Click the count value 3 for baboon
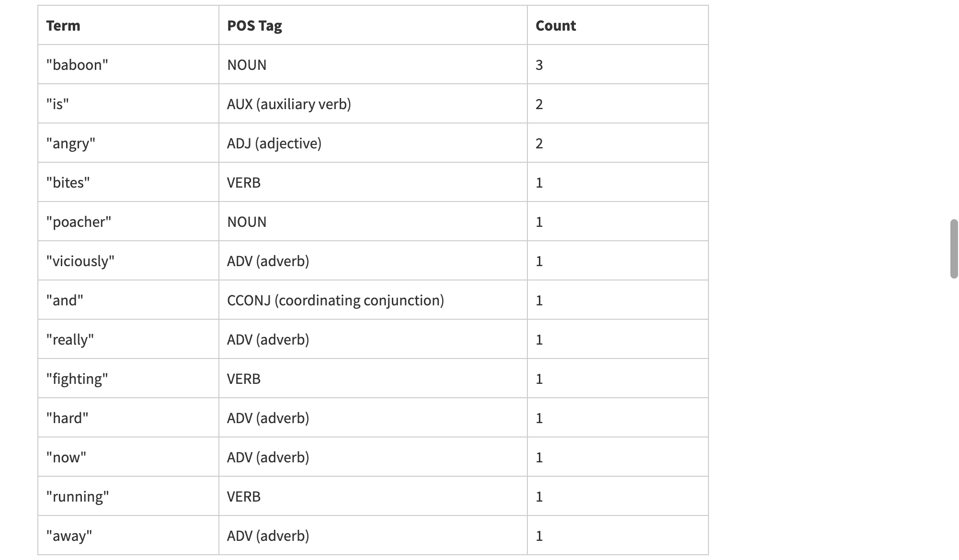 pyautogui.click(x=539, y=65)
